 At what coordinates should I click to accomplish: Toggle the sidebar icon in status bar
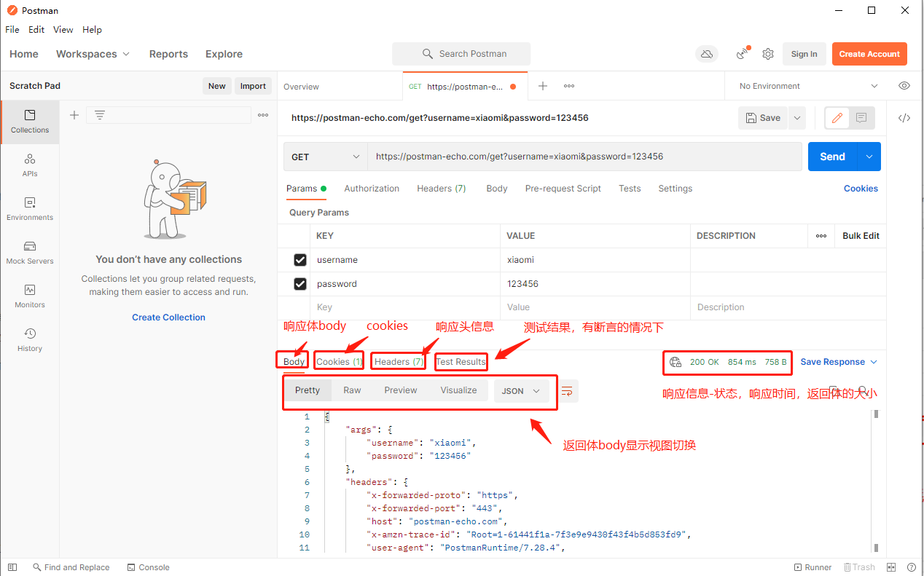coord(12,567)
